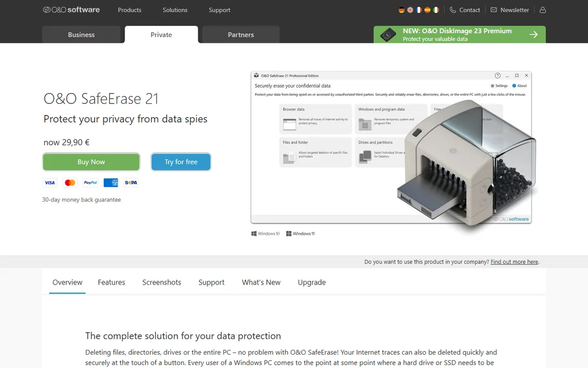Click the Visa payment icon
588x368 pixels.
[x=50, y=183]
